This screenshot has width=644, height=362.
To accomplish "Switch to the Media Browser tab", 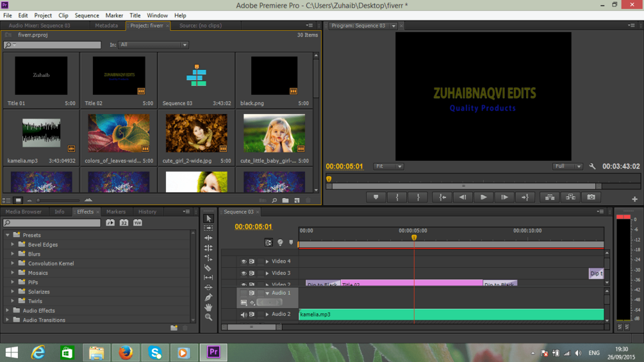I will point(24,212).
